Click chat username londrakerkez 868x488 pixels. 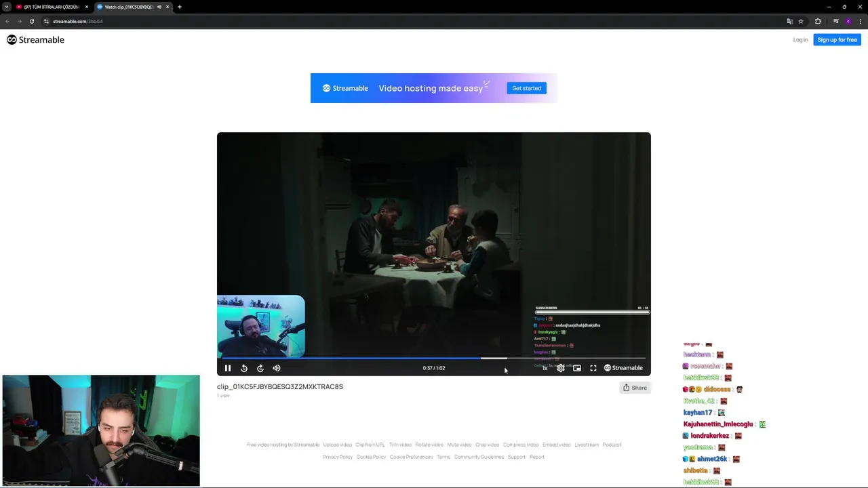pyautogui.click(x=710, y=436)
